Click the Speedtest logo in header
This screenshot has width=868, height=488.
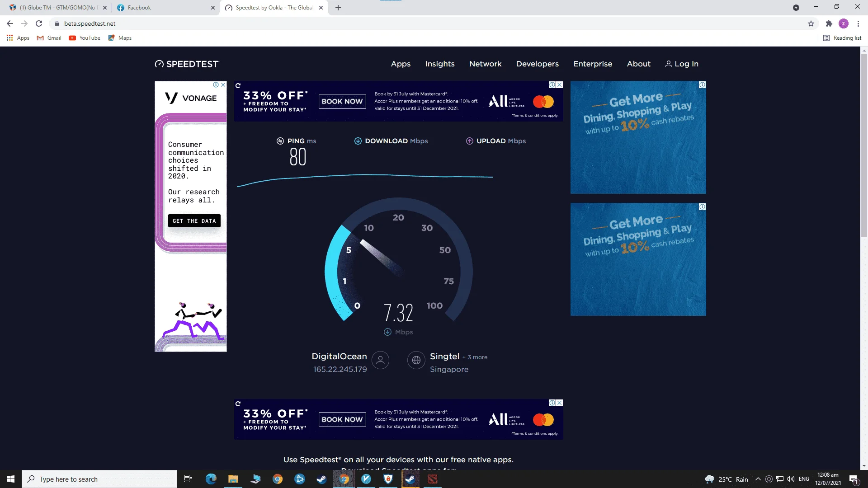pos(187,64)
